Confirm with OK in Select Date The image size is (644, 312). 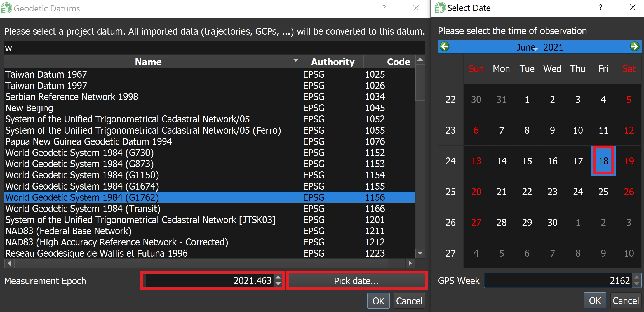(595, 301)
